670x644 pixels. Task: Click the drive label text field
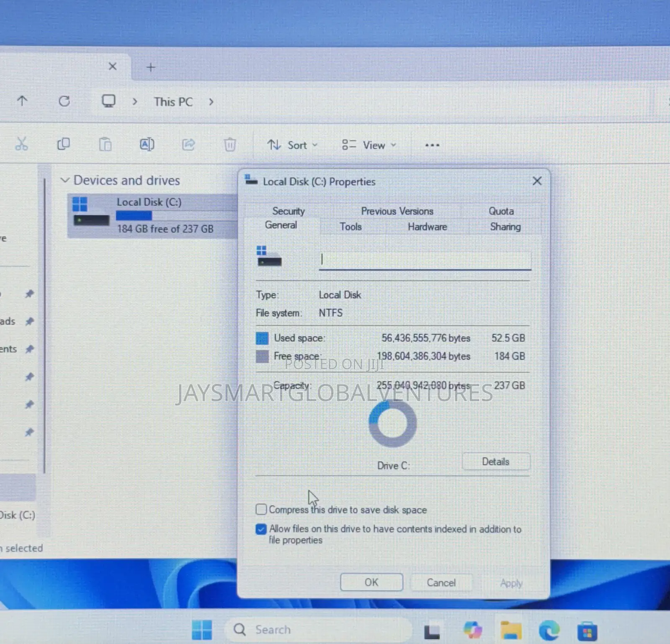tap(425, 260)
